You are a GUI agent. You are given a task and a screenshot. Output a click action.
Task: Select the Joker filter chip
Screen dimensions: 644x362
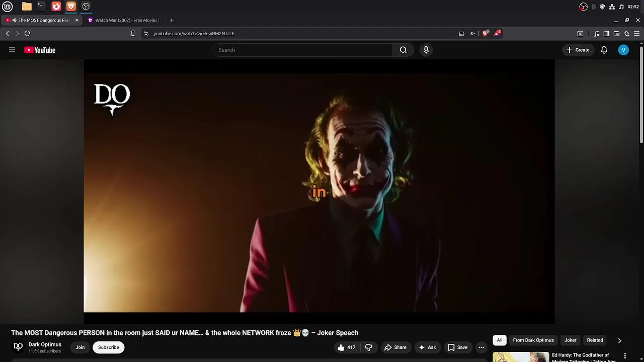571,340
